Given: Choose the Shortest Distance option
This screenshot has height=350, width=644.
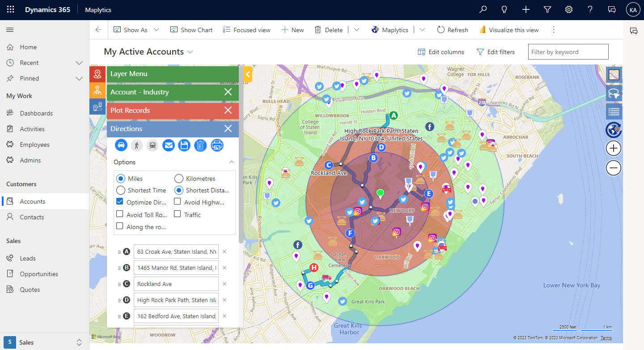Looking at the screenshot, I should [179, 190].
